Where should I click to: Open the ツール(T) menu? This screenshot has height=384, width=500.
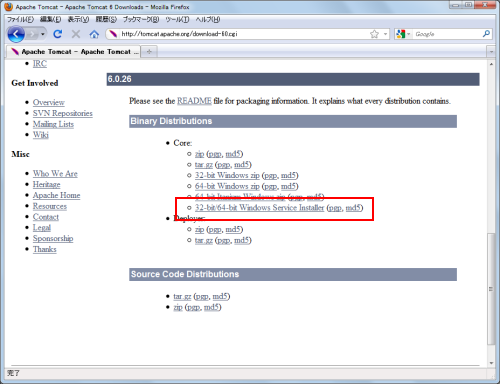click(x=177, y=19)
